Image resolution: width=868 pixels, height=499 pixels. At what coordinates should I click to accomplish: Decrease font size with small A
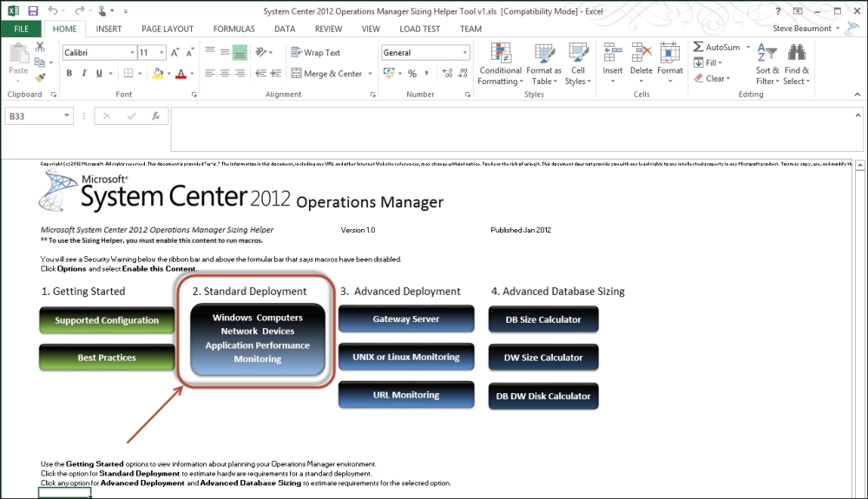(189, 53)
